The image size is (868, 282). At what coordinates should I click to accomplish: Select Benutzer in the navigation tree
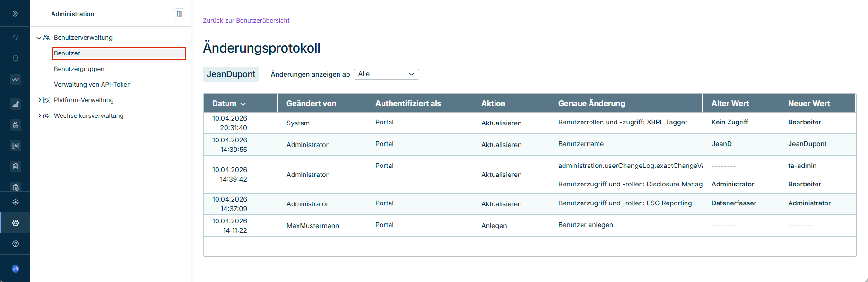[119, 53]
